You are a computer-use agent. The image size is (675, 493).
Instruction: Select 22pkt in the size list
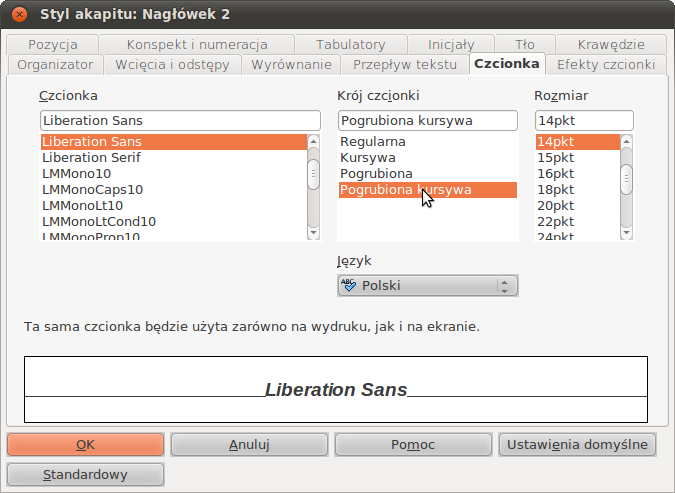pyautogui.click(x=556, y=222)
